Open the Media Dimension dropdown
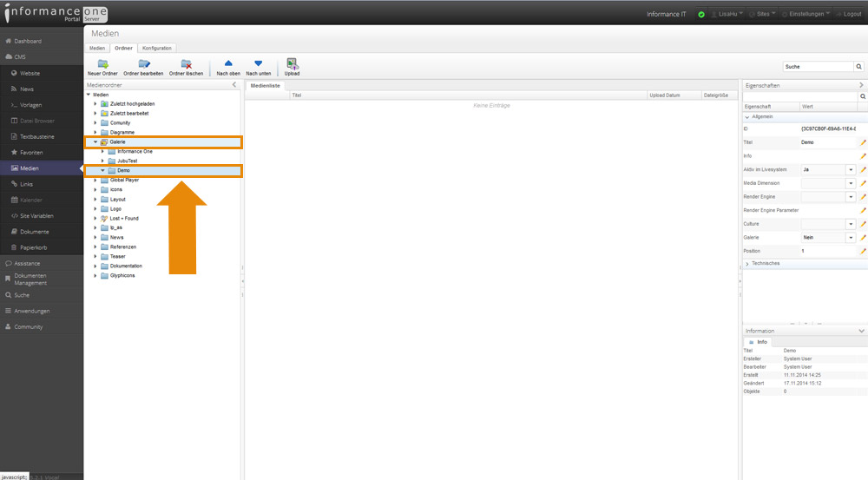This screenshot has width=868, height=480. point(851,183)
